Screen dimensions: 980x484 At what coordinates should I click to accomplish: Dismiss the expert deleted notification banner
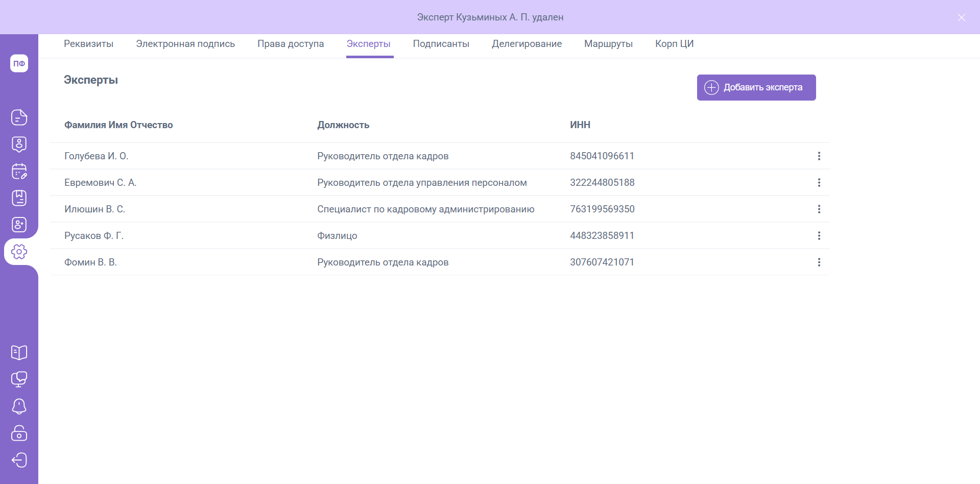tap(961, 17)
